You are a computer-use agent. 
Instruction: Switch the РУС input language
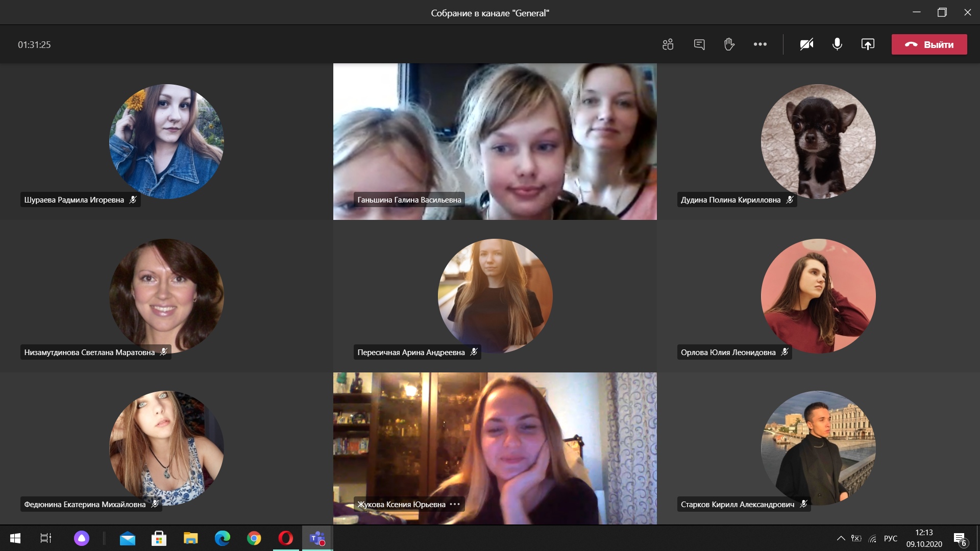pyautogui.click(x=890, y=538)
